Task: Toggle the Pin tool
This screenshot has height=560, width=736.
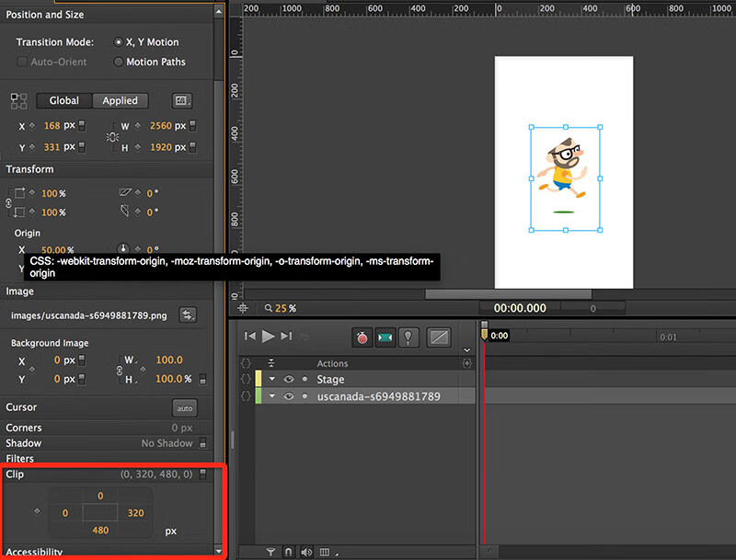Action: coord(408,337)
